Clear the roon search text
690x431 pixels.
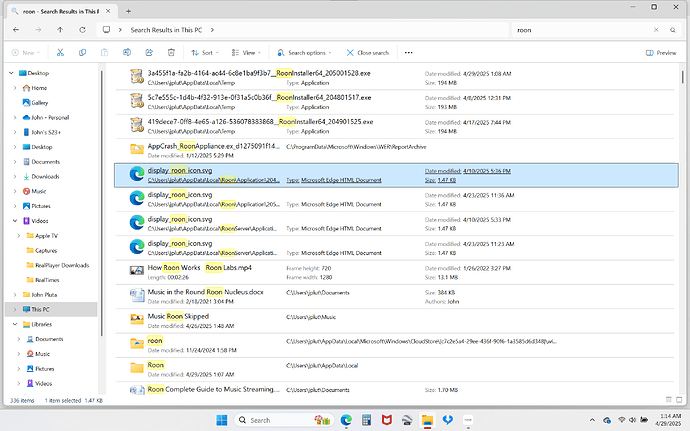pyautogui.click(x=656, y=30)
